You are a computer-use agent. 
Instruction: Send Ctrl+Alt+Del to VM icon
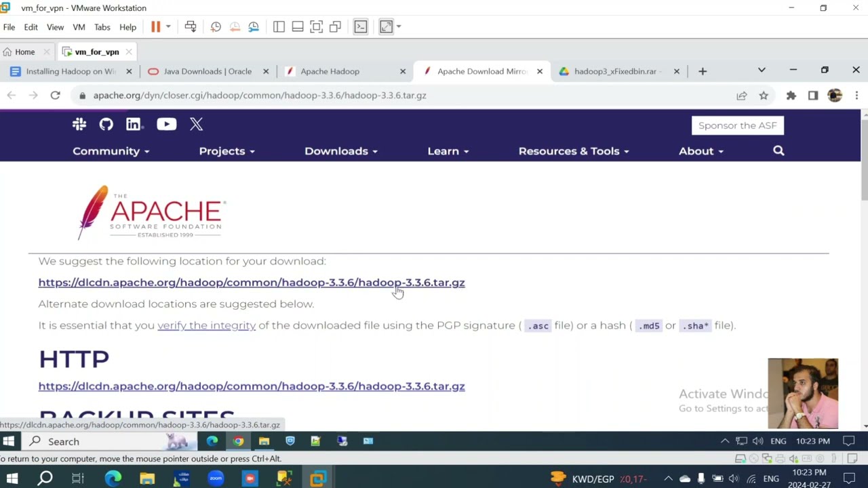click(191, 26)
